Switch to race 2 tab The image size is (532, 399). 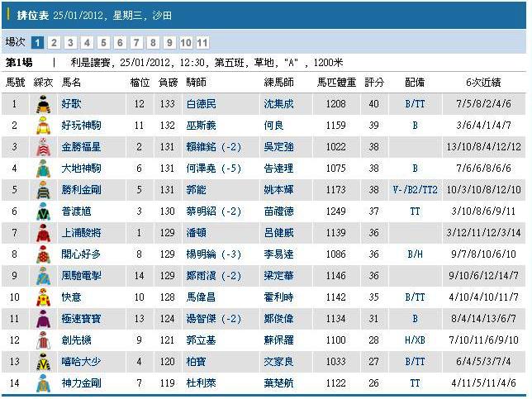coord(54,42)
